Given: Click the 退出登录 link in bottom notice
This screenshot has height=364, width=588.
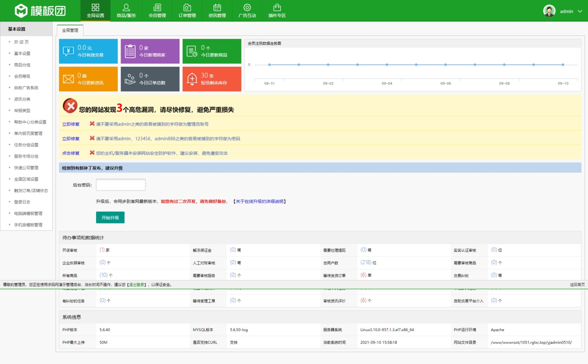Looking at the screenshot, I should (x=136, y=285).
